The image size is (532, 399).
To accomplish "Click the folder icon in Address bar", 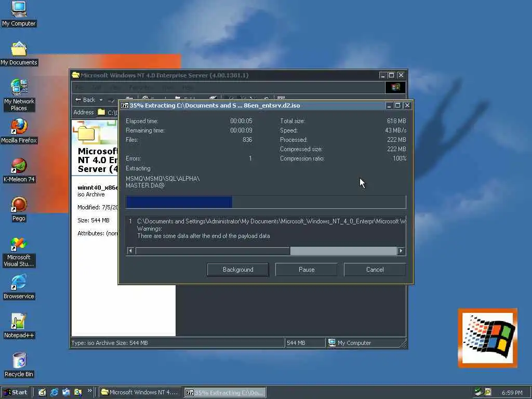I will [x=101, y=112].
